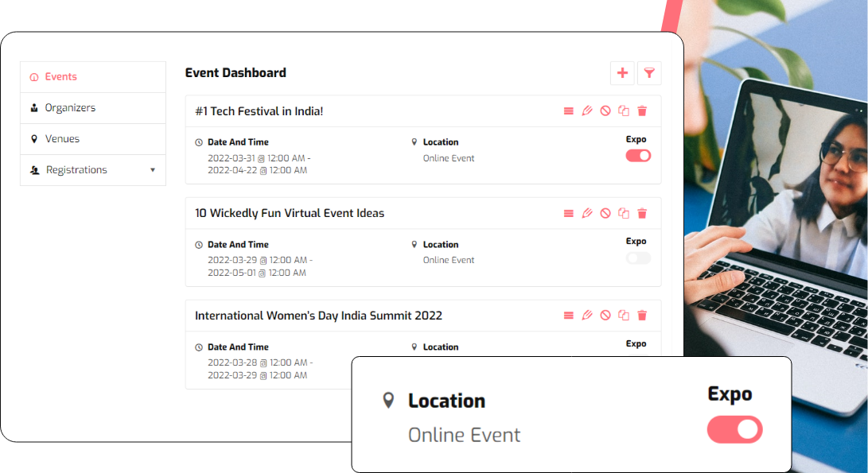Click the edit pencil icon for International Women's Day Summit
The height and width of the screenshot is (473, 868).
(586, 315)
